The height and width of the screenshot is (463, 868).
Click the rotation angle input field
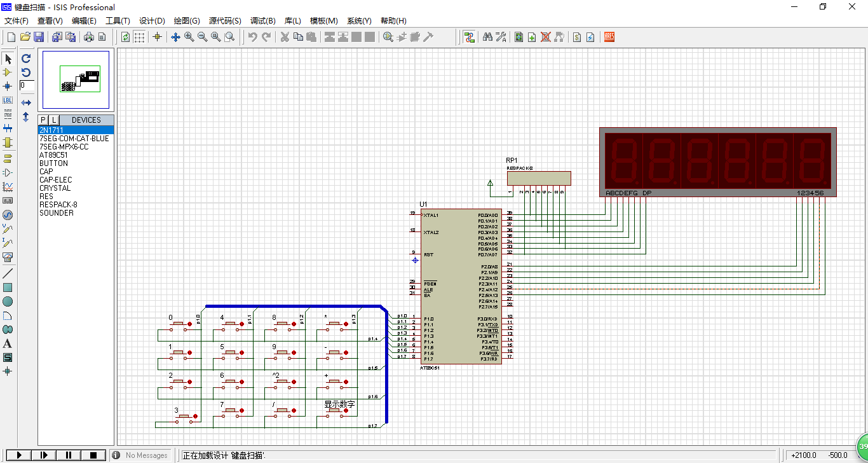tap(27, 85)
